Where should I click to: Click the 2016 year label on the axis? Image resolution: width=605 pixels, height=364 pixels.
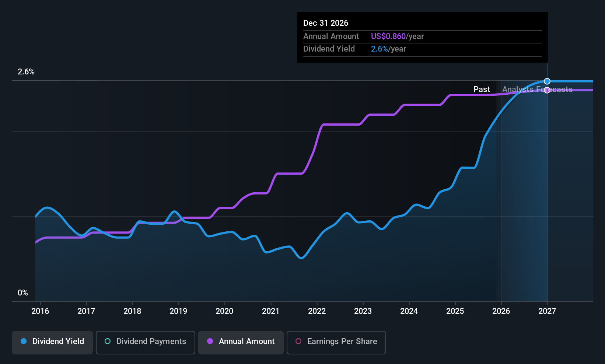(x=40, y=311)
